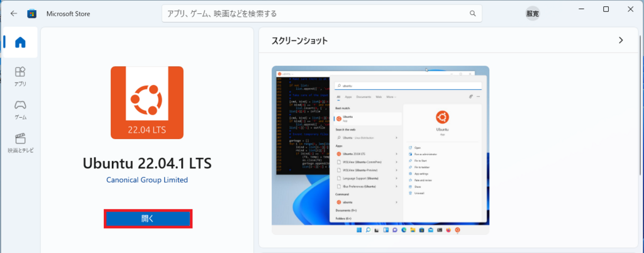Close the Microsoft Store window
This screenshot has width=644, height=253.
630,9
